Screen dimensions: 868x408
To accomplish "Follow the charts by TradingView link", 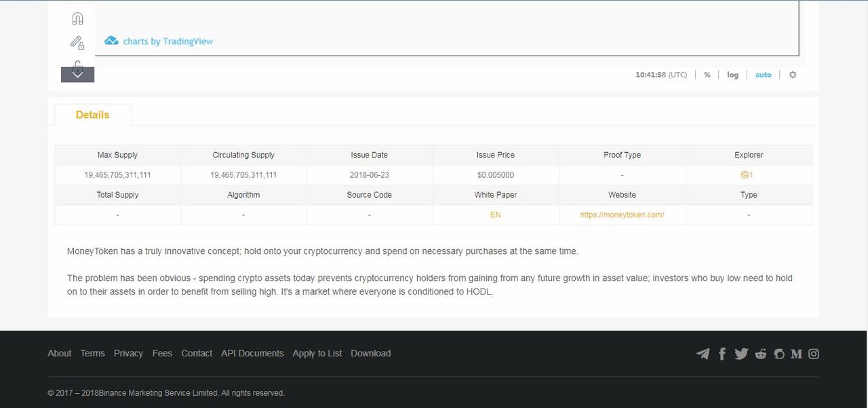I will tap(167, 41).
